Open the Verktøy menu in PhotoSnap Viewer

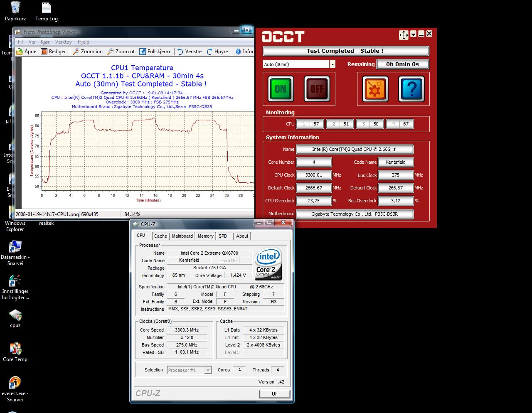(64, 42)
